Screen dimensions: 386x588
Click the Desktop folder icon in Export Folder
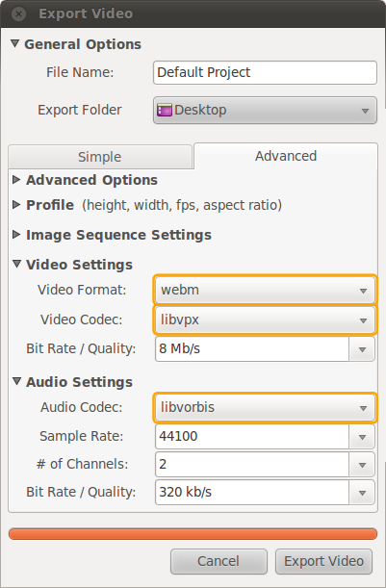click(x=165, y=111)
